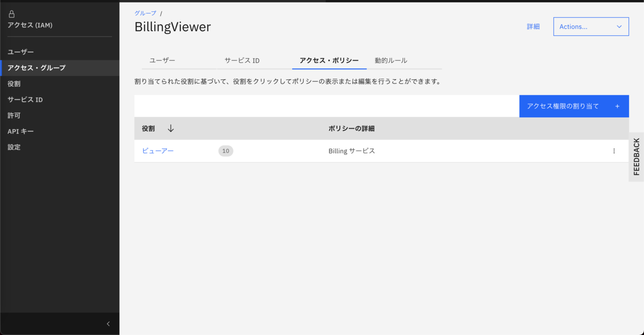Click the 10 policy count badge
Viewport: 644px width, 335px height.
click(x=225, y=151)
